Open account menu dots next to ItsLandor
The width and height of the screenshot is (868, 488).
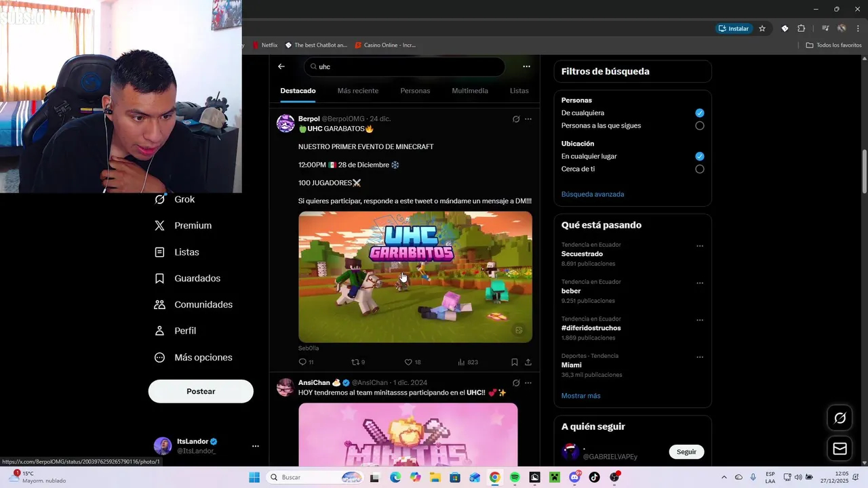[x=256, y=446]
